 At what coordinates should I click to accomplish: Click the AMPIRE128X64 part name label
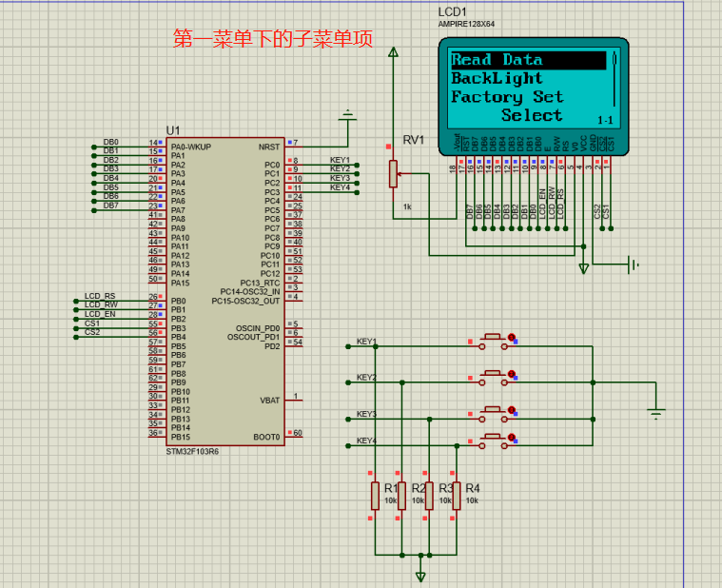466,24
